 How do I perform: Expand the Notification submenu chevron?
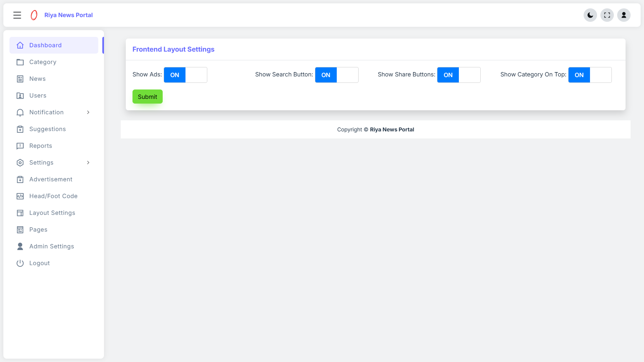point(88,112)
